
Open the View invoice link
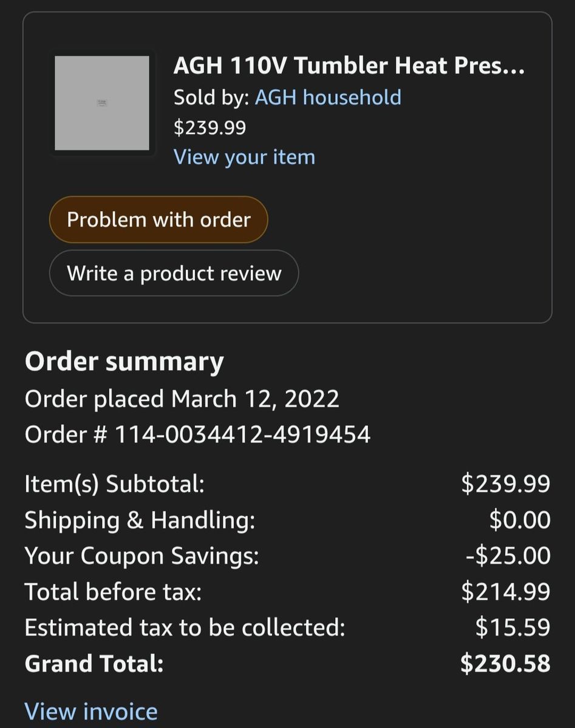click(91, 711)
